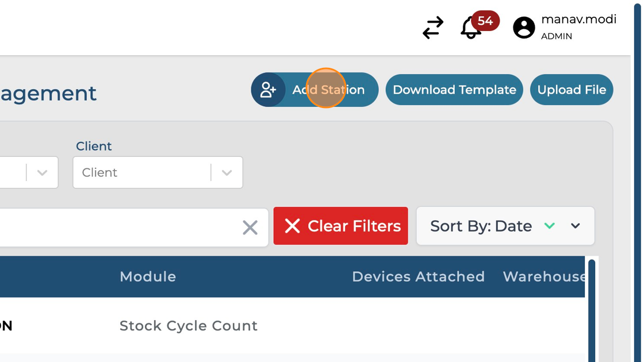
Task: Click the red Clear Filters button
Action: coord(341,226)
